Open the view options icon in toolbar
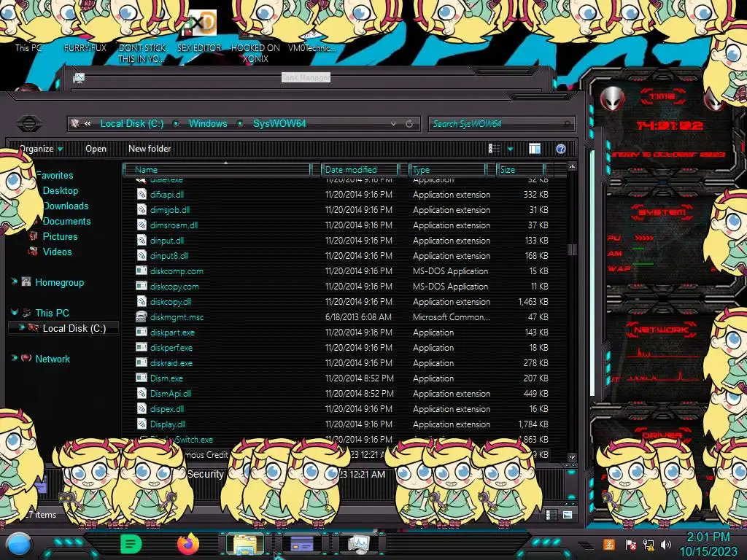The width and height of the screenshot is (747, 560). pos(494,149)
